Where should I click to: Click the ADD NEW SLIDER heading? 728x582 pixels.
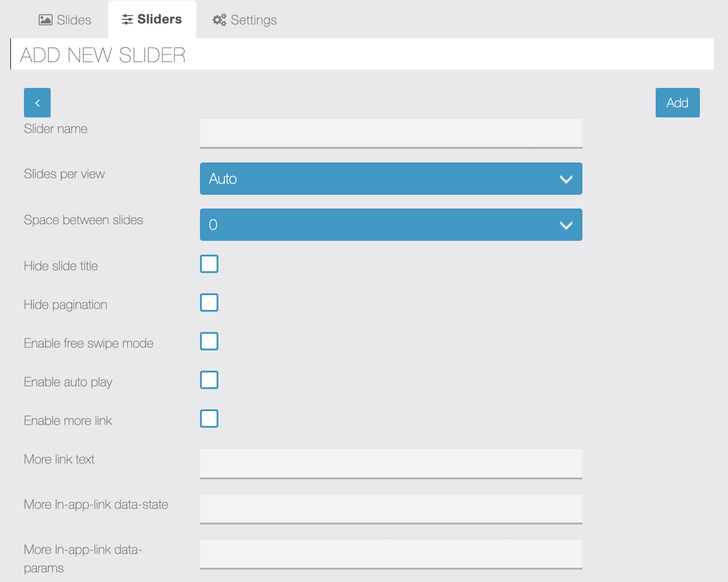103,55
